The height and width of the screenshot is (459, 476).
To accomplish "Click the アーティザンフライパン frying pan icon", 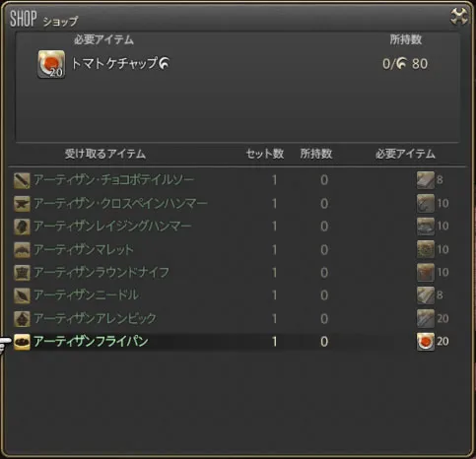I will (x=22, y=342).
